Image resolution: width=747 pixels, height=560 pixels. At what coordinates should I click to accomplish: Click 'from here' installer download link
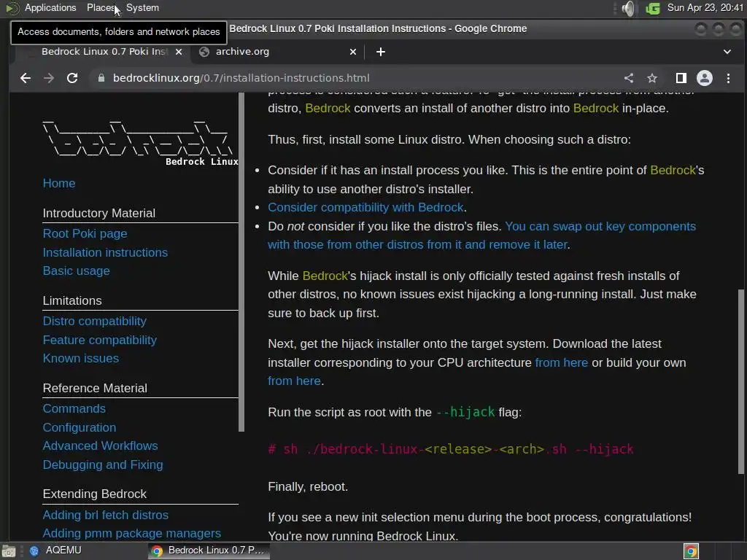pos(561,363)
